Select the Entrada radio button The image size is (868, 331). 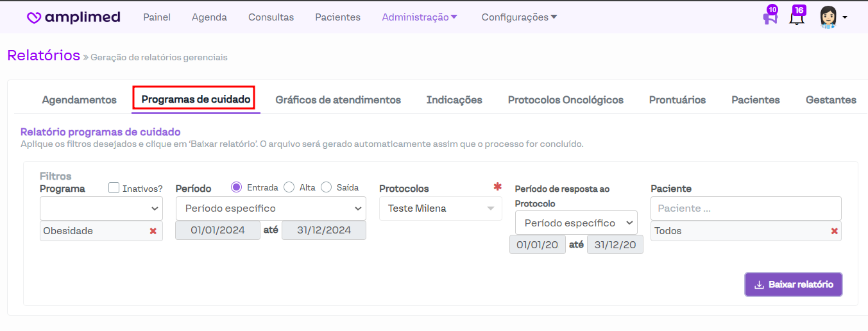[236, 187]
